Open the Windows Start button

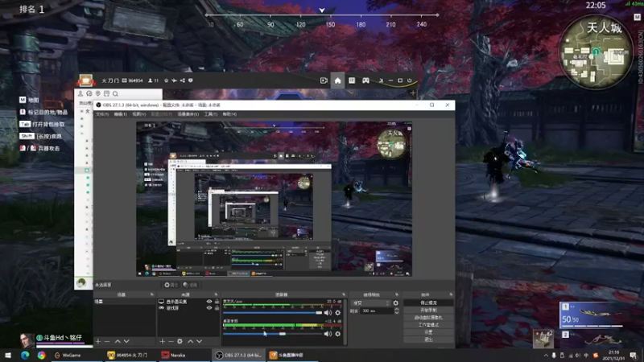tap(8, 355)
